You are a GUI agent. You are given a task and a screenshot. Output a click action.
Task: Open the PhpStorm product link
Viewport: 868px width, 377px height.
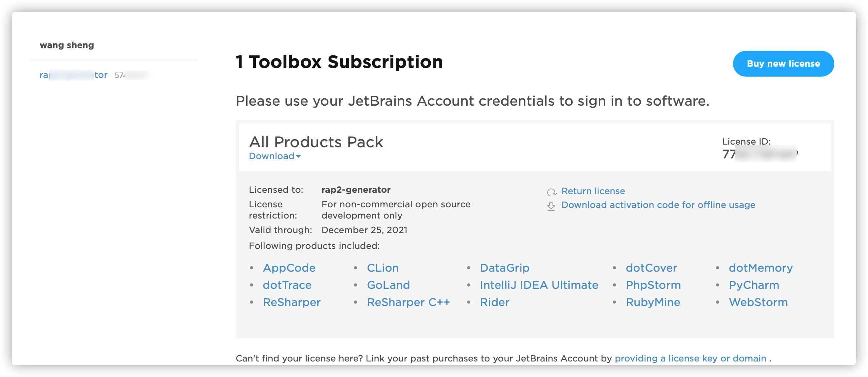(x=653, y=285)
